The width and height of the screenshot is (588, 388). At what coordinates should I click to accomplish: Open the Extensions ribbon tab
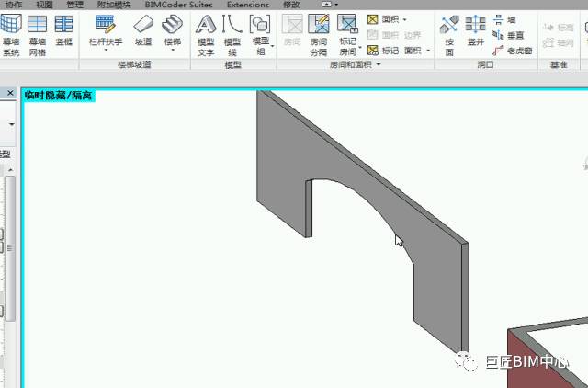coord(248,5)
